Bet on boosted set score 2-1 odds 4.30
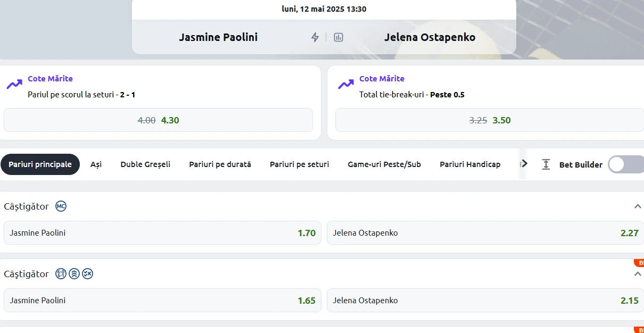644x333 pixels. tap(158, 120)
